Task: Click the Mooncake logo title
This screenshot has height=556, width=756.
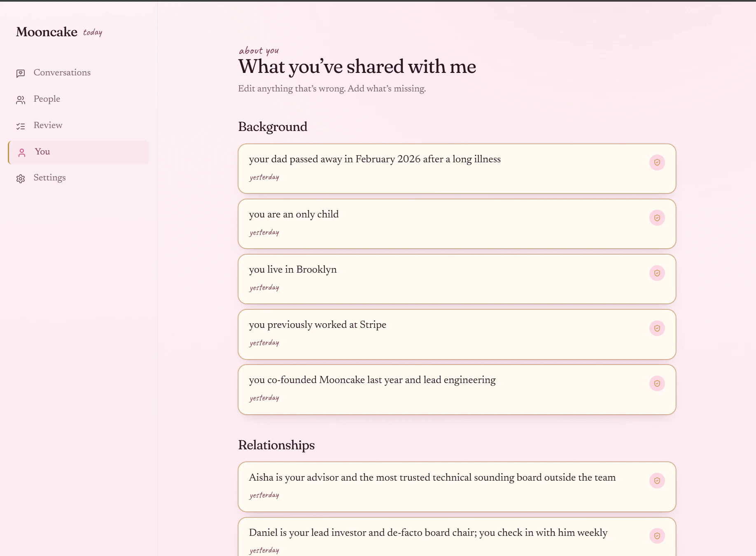Action: [47, 32]
